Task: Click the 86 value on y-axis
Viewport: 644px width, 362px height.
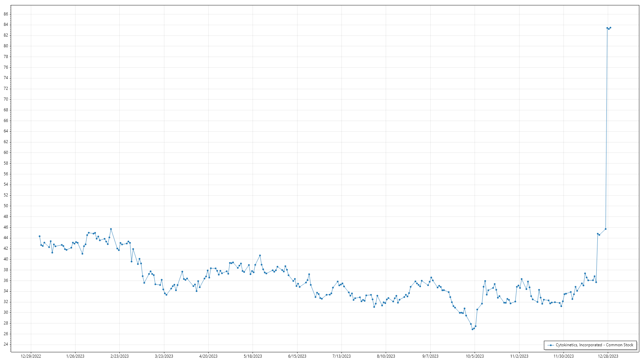Action: click(x=6, y=14)
